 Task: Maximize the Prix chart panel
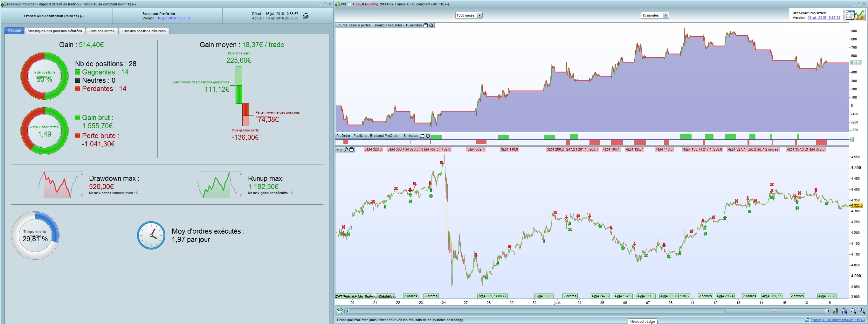[x=352, y=149]
